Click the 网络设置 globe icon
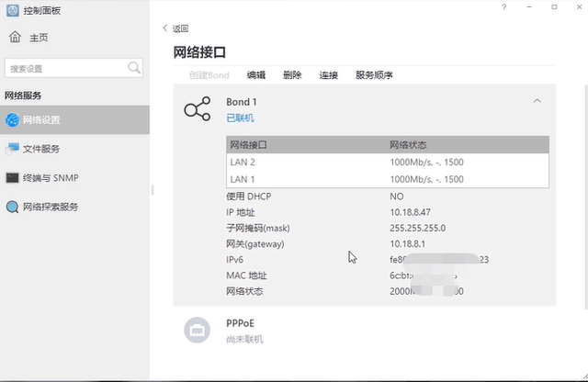Image resolution: width=588 pixels, height=382 pixels. 12,119
